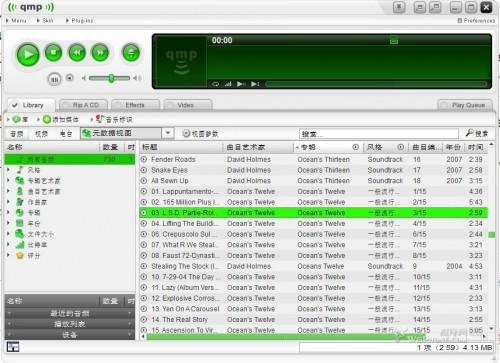Viewport: 500px width, 363px height.
Task: Open the Skin menu
Action: pos(45,21)
